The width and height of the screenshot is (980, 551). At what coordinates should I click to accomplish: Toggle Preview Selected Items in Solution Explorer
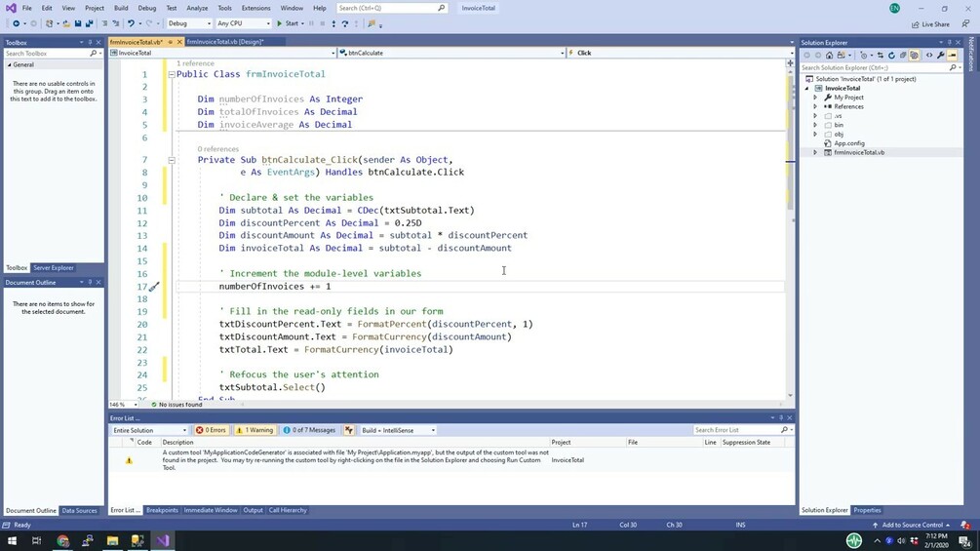pyautogui.click(x=952, y=55)
